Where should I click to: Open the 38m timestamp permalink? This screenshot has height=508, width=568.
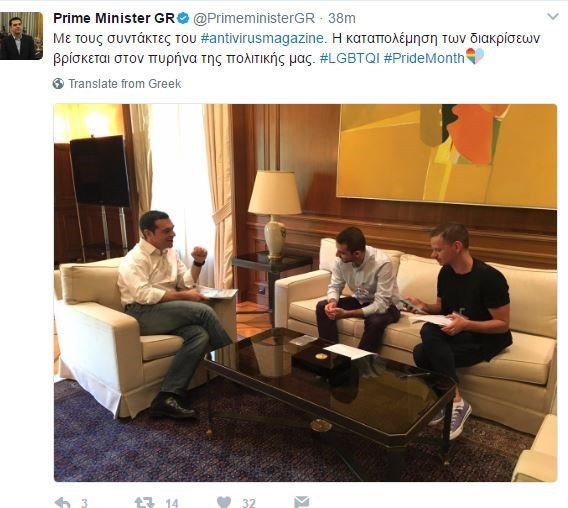click(342, 18)
